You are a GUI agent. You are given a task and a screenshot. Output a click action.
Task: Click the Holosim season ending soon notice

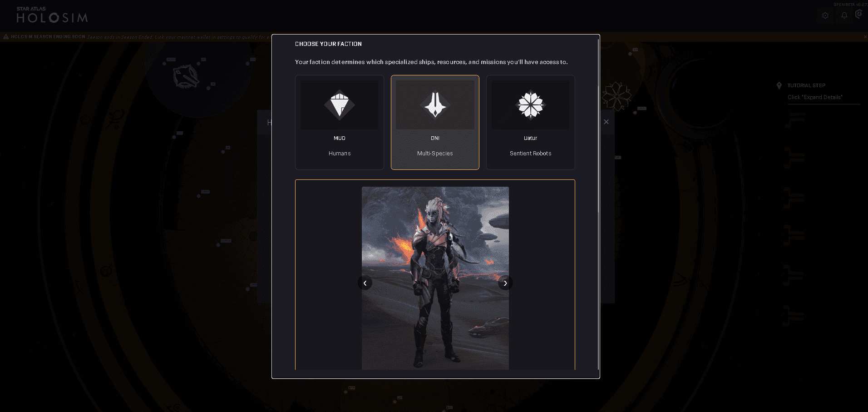coord(48,37)
